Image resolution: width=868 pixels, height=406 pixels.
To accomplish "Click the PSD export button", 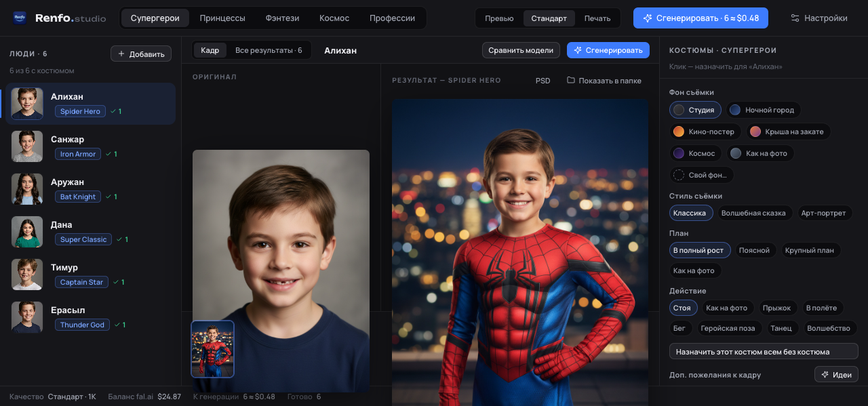I will (x=543, y=81).
